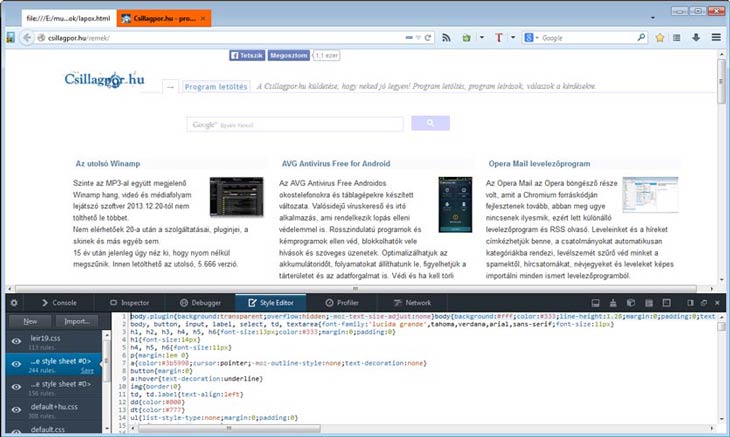The image size is (730, 437).
Task: Open the 3D view cube tool
Action: (631, 303)
